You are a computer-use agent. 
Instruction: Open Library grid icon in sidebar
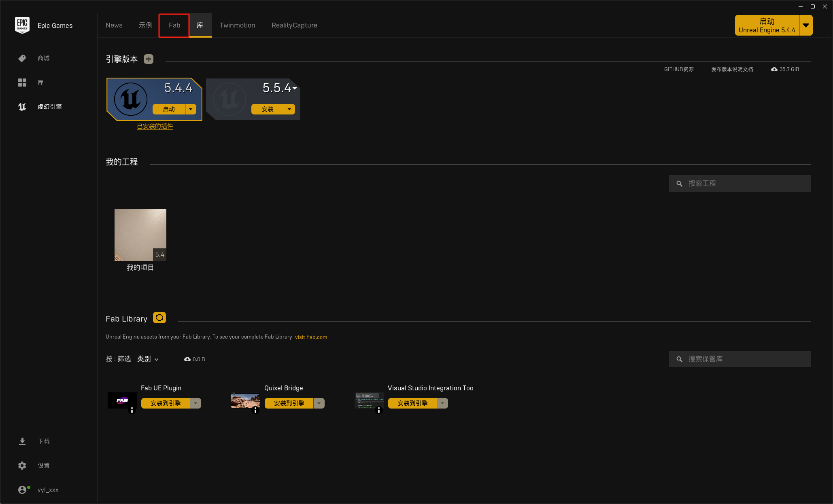pyautogui.click(x=22, y=83)
